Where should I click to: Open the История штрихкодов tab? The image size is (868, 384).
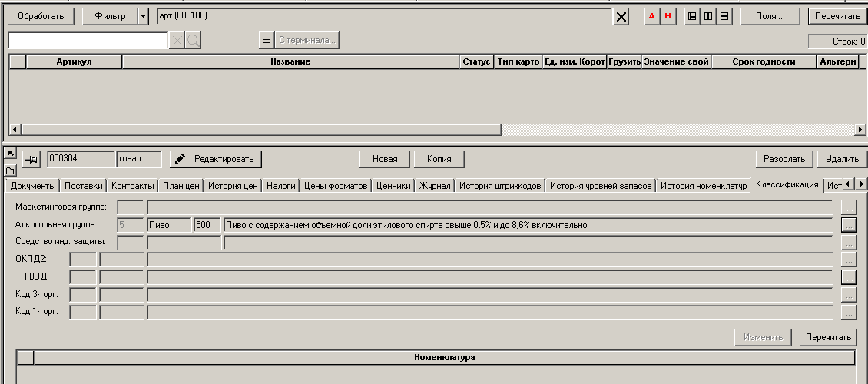tap(500, 186)
